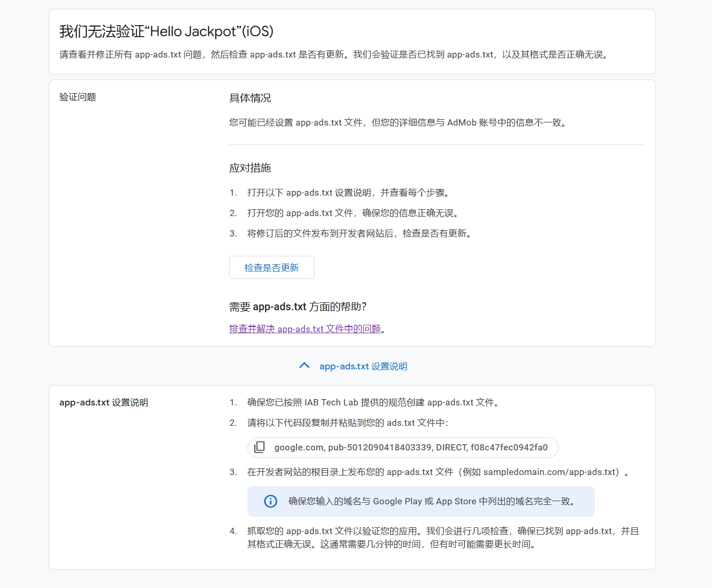Click the blue app-ads.txt 设置说明 toggle link
The width and height of the screenshot is (712, 588).
coord(363,366)
